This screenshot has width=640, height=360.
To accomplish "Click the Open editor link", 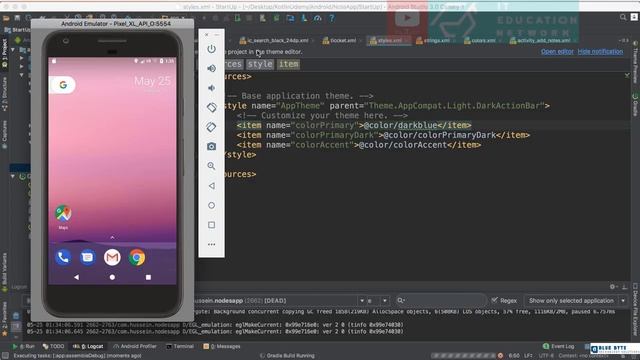I will pyautogui.click(x=557, y=51).
